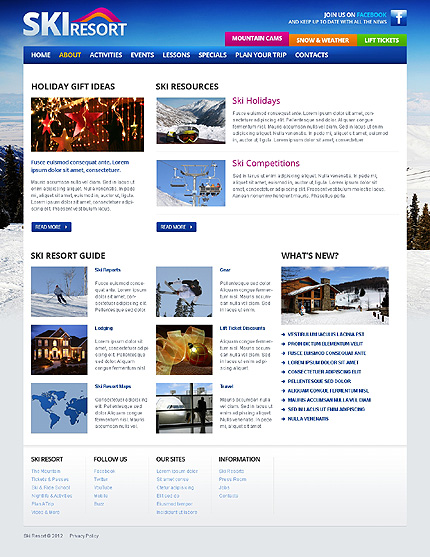Click Read More under Ski Resources
This screenshot has height=557, width=430.
176,227
